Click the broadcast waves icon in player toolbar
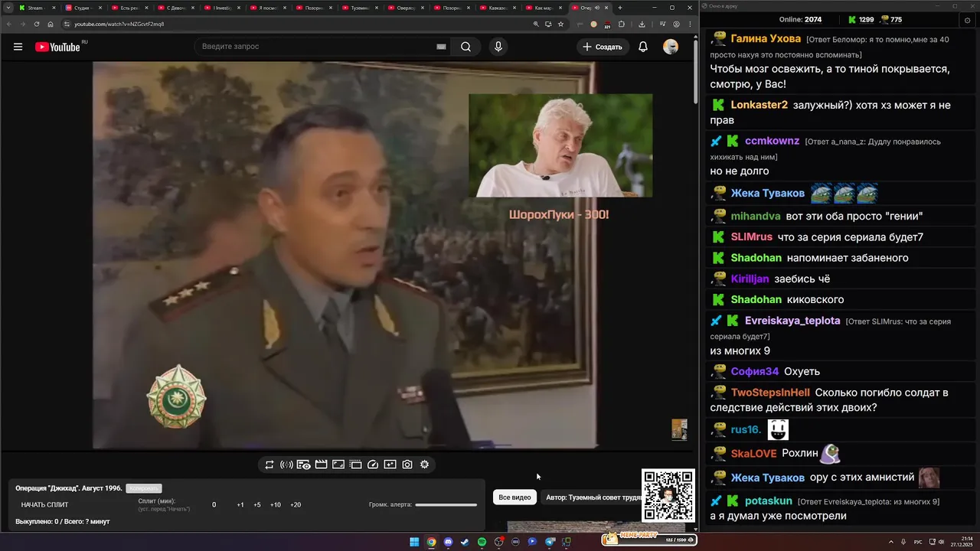 [286, 465]
